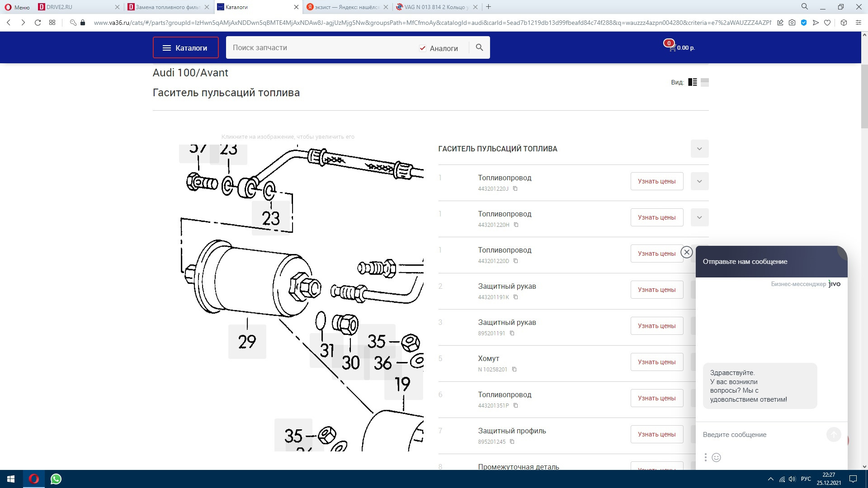868x488 pixels.
Task: Open the Каталоги menu button
Action: pos(185,47)
